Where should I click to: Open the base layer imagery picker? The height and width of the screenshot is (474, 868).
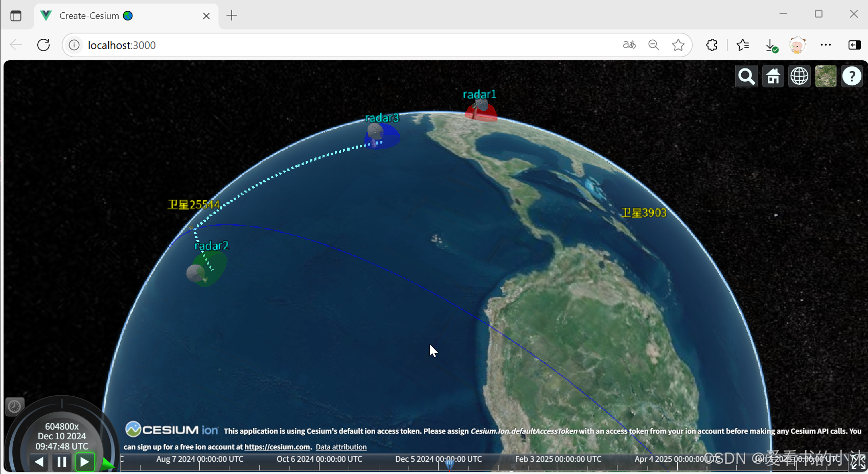click(826, 77)
